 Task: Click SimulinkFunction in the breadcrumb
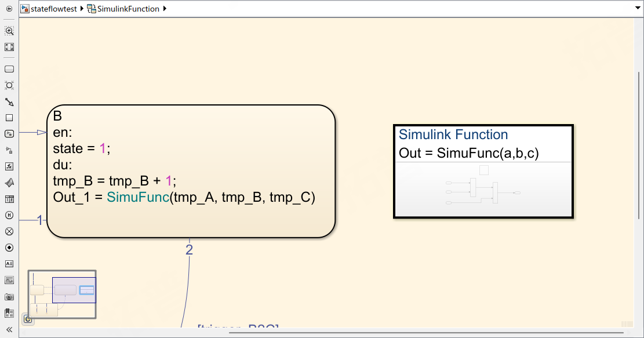click(x=128, y=9)
